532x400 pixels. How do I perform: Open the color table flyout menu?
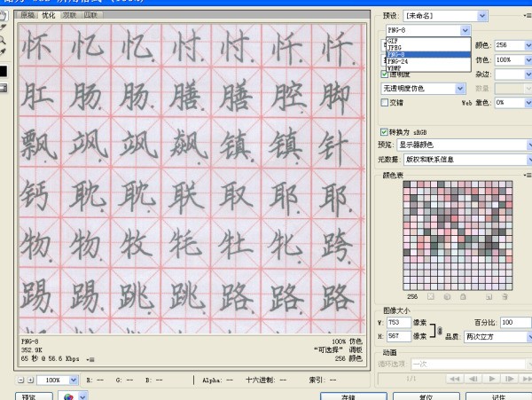tap(528, 175)
